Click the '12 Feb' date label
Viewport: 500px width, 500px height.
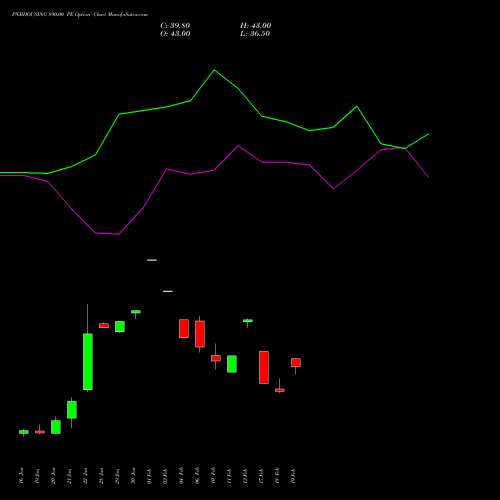coord(245,476)
